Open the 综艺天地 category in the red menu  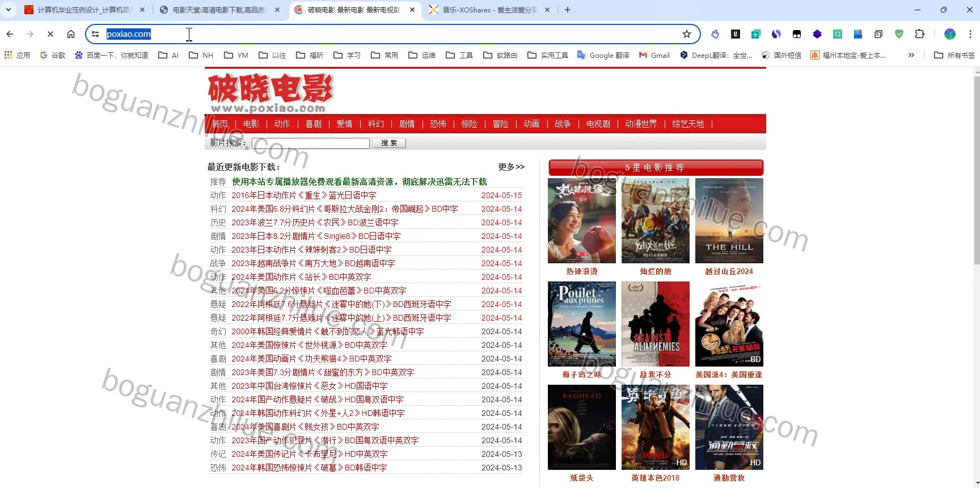[688, 124]
